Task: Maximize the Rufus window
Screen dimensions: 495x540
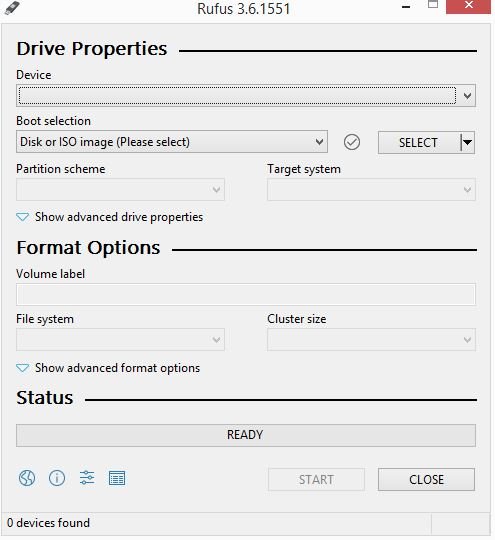Action: pyautogui.click(x=433, y=4)
